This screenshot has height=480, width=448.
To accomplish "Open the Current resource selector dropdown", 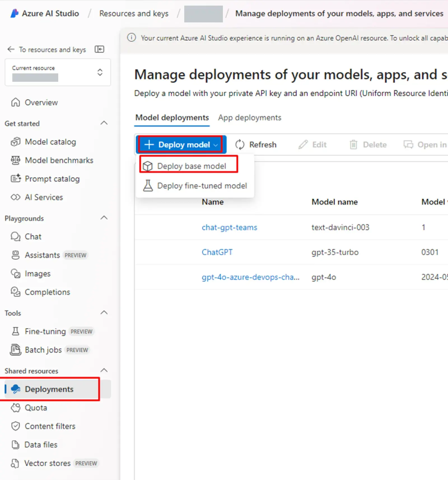I will [58, 72].
